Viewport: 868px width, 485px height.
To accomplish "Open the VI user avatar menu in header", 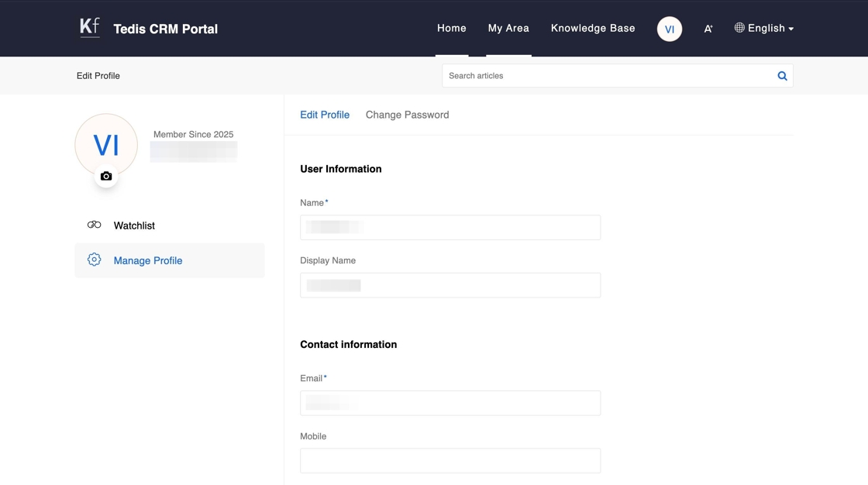I will coord(670,29).
